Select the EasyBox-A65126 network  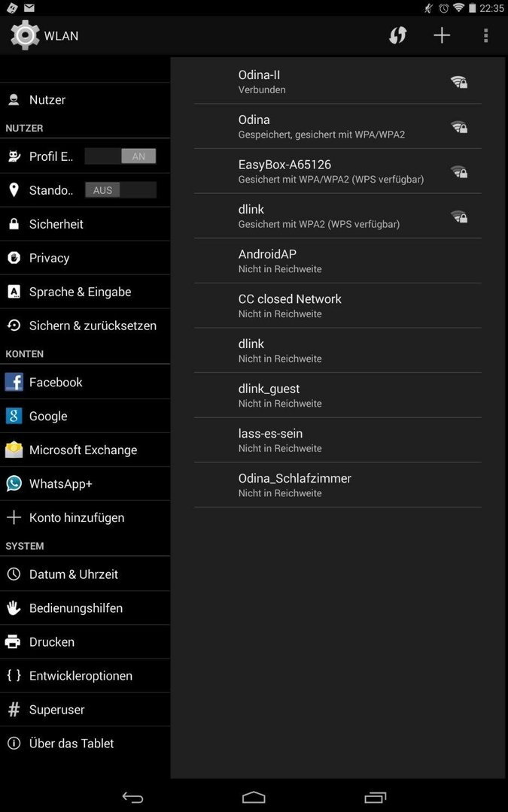337,171
